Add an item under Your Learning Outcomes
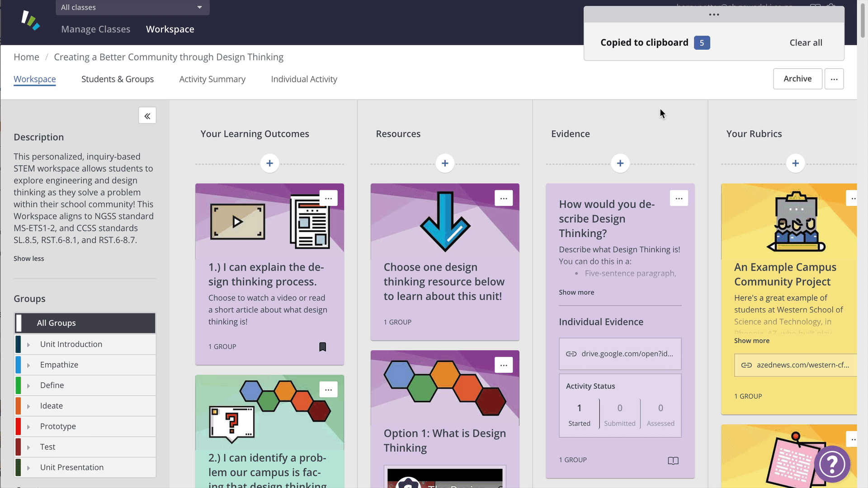 (269, 163)
